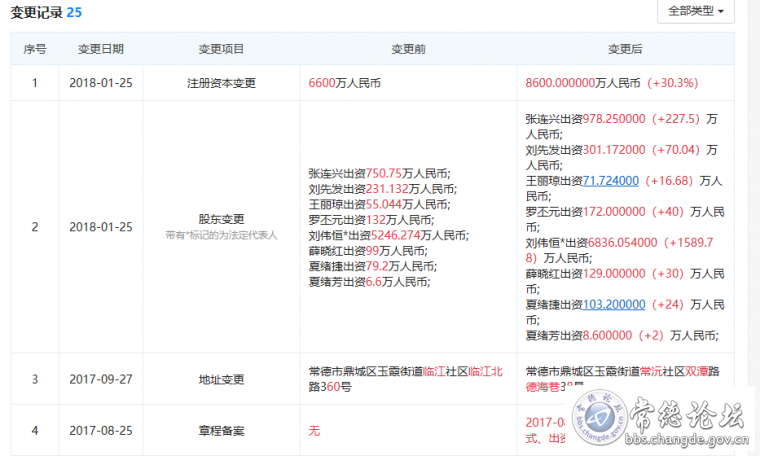This screenshot has width=760, height=456.
Task: Click the 2017-09-27 date cell
Action: 101,379
